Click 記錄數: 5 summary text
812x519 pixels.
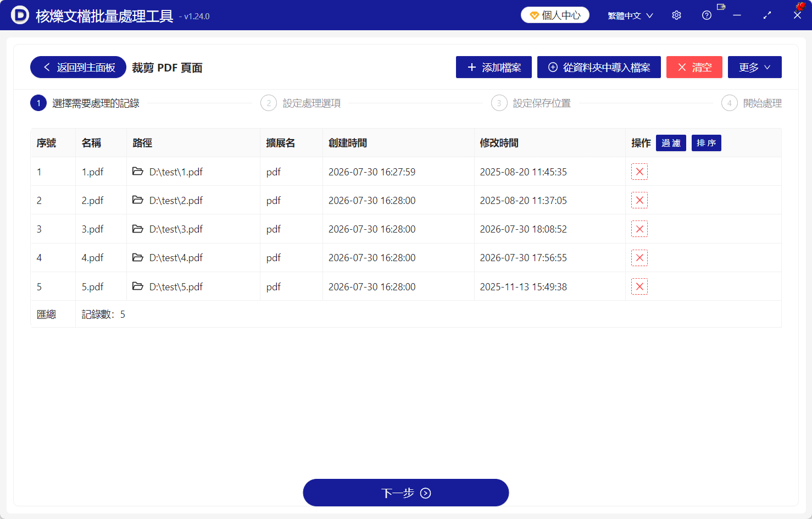pyautogui.click(x=103, y=314)
